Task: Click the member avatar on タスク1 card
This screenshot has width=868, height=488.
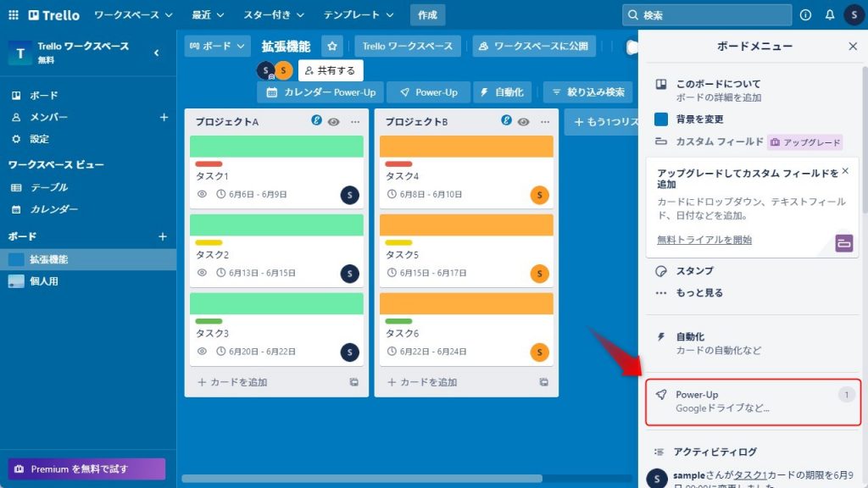Action: [350, 195]
